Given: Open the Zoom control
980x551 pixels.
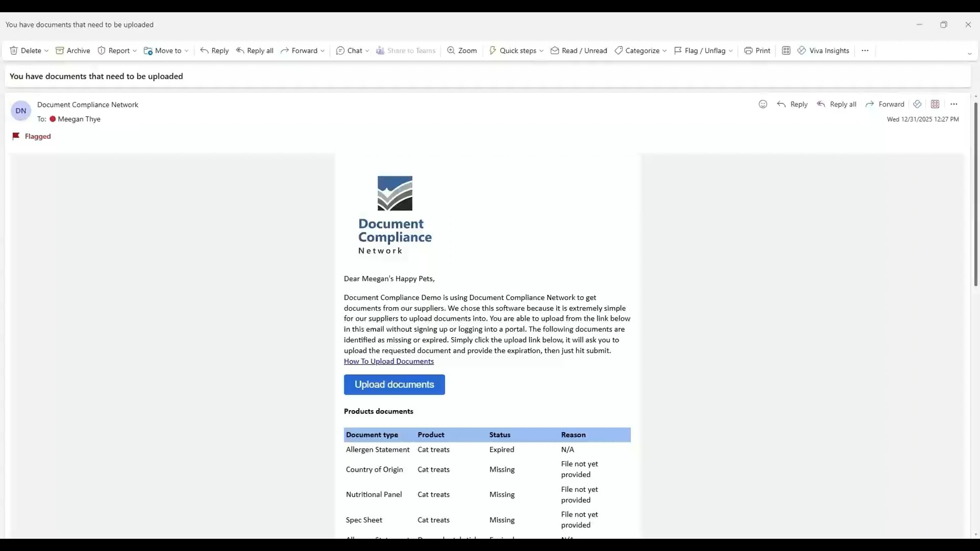Looking at the screenshot, I should 462,51.
